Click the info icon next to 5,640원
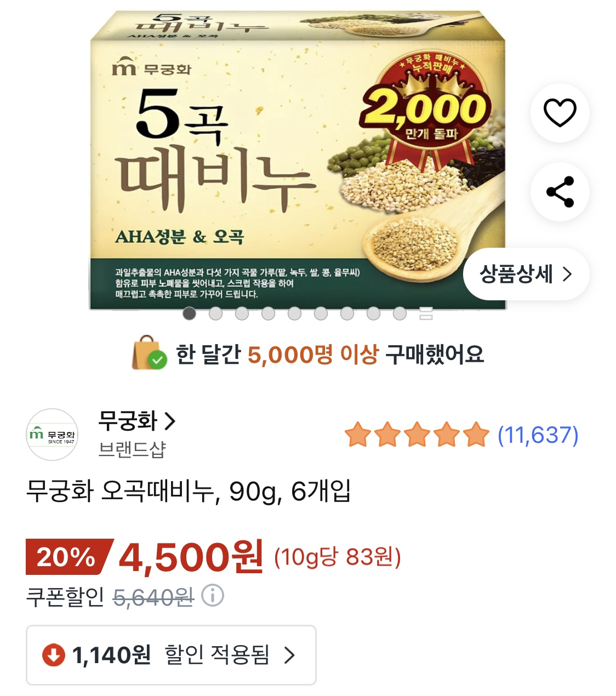 pyautogui.click(x=213, y=596)
